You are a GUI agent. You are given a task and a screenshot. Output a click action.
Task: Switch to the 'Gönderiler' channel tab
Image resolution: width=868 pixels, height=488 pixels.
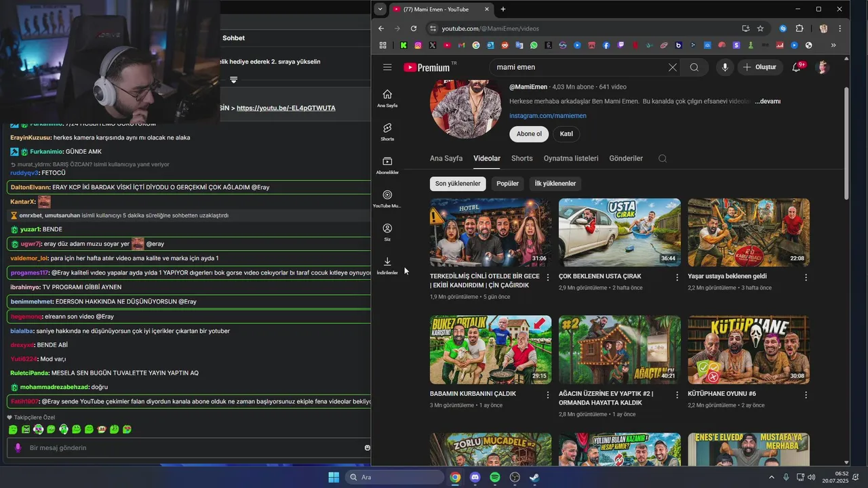[x=626, y=159]
